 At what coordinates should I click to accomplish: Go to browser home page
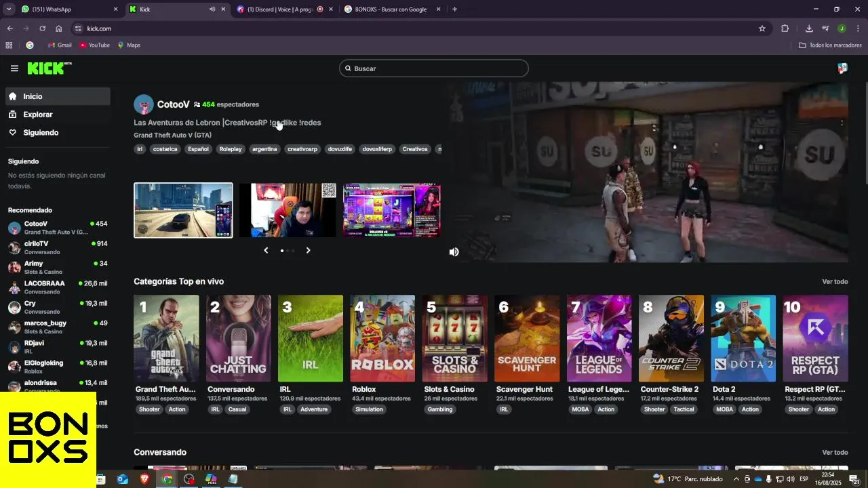(x=59, y=28)
